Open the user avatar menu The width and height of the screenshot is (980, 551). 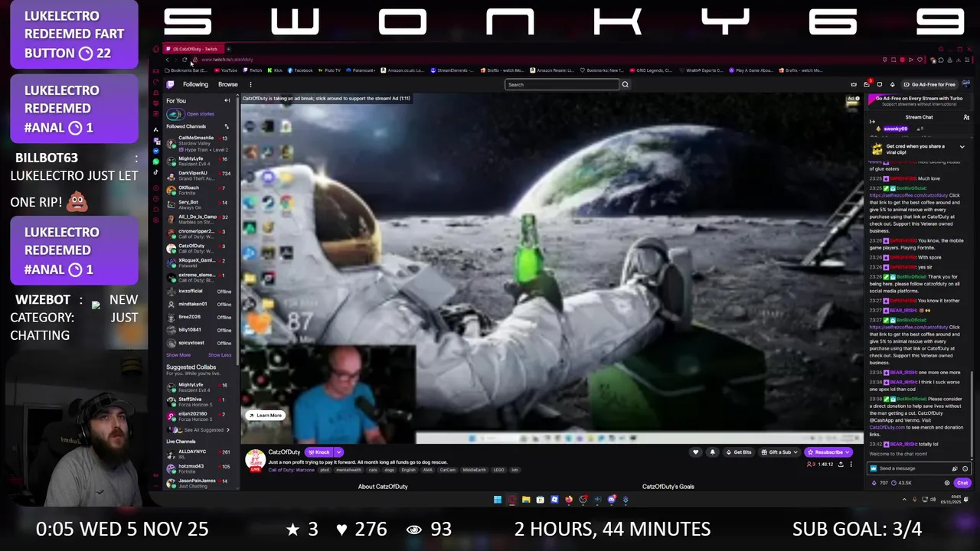coord(966,84)
